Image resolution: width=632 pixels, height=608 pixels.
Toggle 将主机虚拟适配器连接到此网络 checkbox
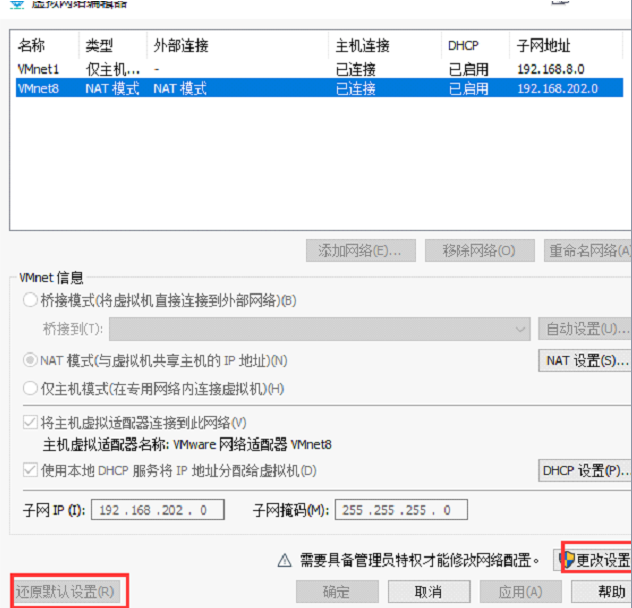click(30, 422)
